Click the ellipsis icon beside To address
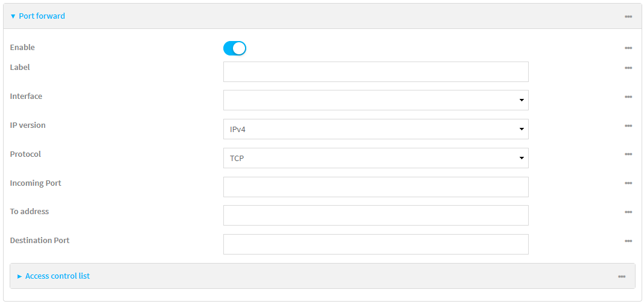The height and width of the screenshot is (304, 644). click(x=628, y=212)
